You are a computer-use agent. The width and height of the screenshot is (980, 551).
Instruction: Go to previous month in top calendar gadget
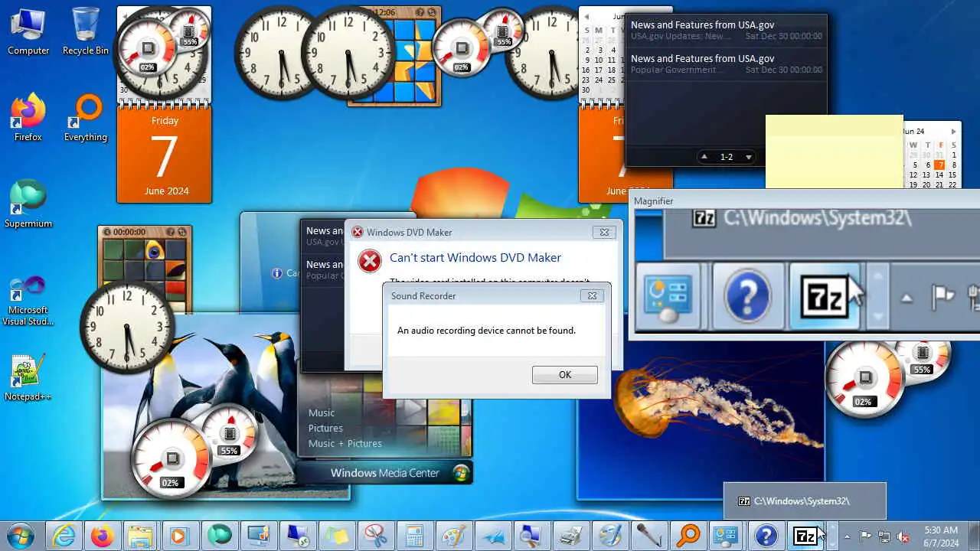[586, 15]
